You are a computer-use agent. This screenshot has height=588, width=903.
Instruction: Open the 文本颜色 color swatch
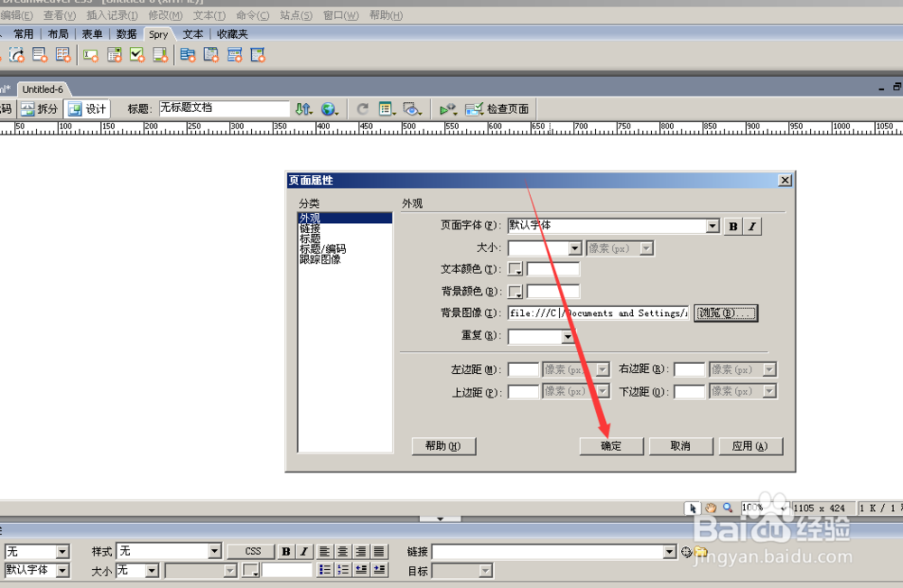[x=515, y=269]
